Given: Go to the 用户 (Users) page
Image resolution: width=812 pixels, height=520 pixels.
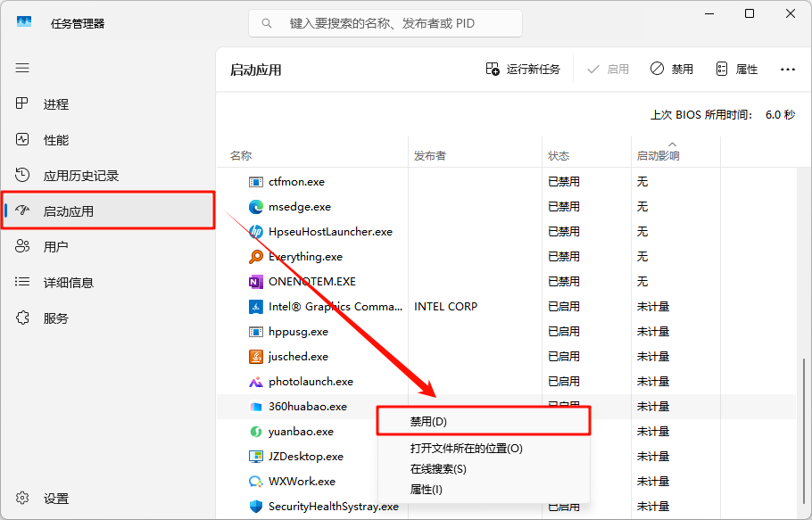Looking at the screenshot, I should point(55,247).
